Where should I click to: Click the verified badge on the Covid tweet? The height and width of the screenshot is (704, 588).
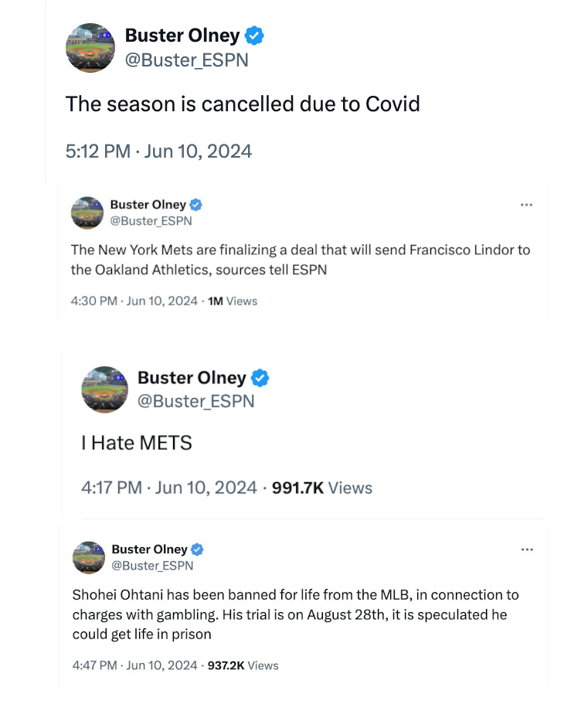[254, 36]
